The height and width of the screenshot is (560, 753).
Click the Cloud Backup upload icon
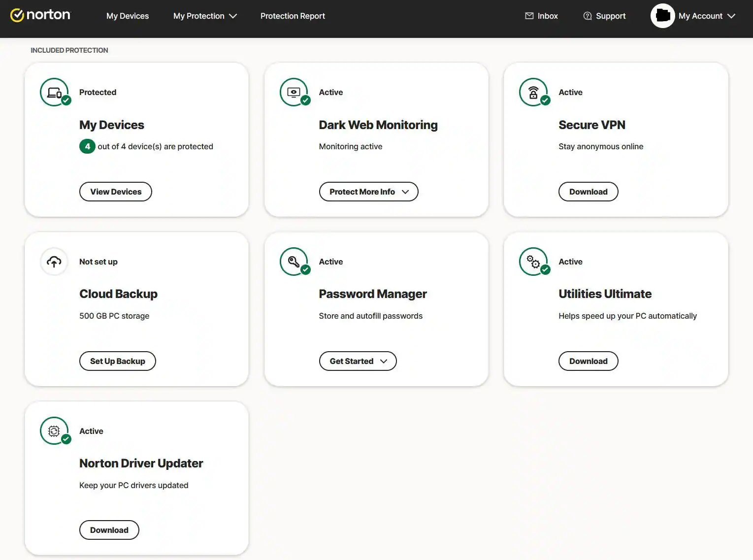[x=54, y=262]
